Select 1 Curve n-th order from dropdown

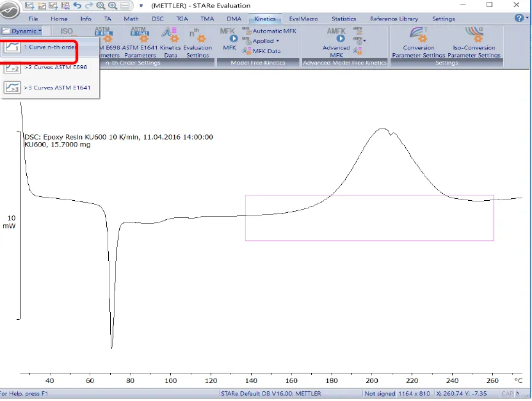(49, 47)
